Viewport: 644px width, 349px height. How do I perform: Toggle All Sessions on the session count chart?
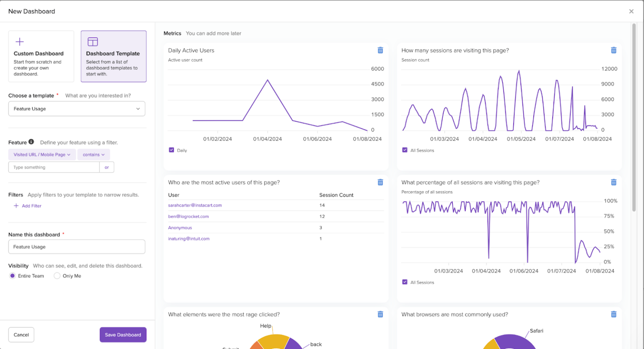click(405, 150)
